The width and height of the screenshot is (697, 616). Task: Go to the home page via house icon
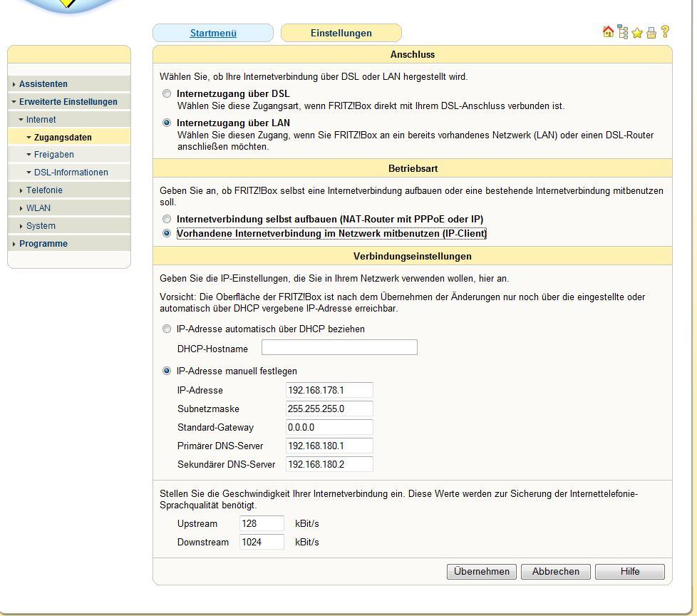(x=608, y=31)
